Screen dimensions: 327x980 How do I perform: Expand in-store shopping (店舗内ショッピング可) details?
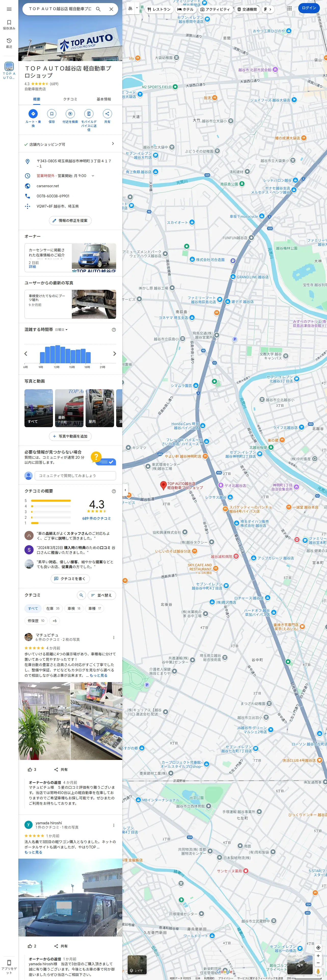[71, 144]
